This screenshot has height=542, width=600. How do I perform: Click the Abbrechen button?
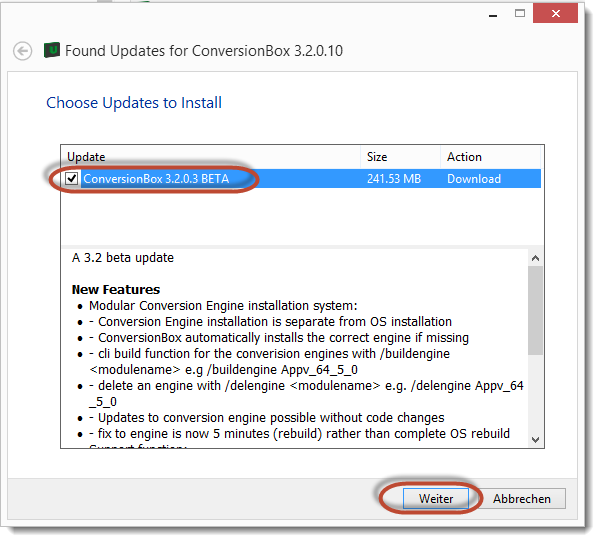[x=522, y=498]
